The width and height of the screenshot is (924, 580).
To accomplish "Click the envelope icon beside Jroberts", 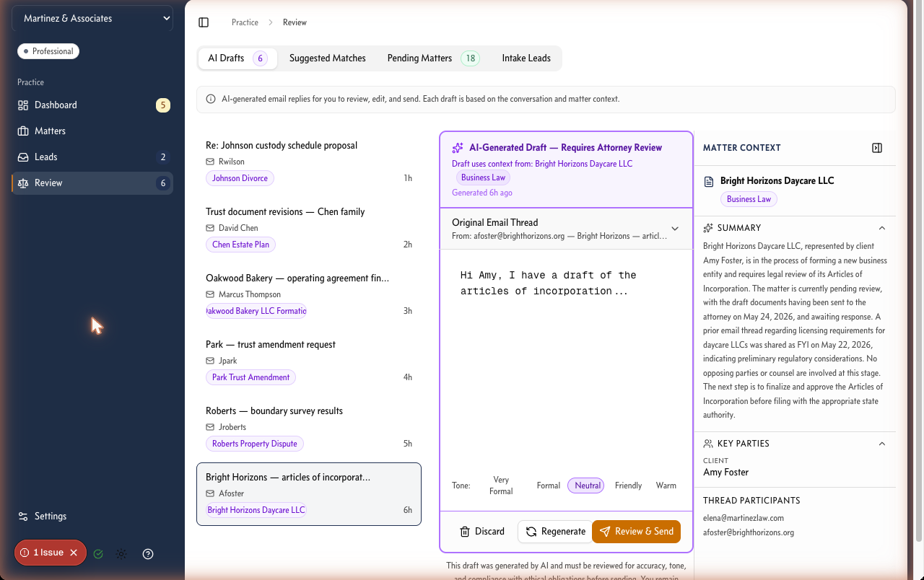I will tap(210, 427).
